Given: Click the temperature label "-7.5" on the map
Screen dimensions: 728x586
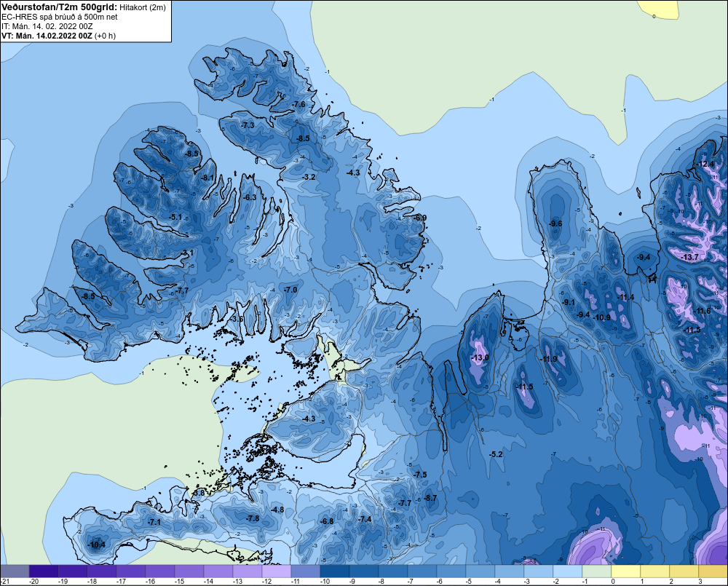Looking at the screenshot, I should pos(420,475).
